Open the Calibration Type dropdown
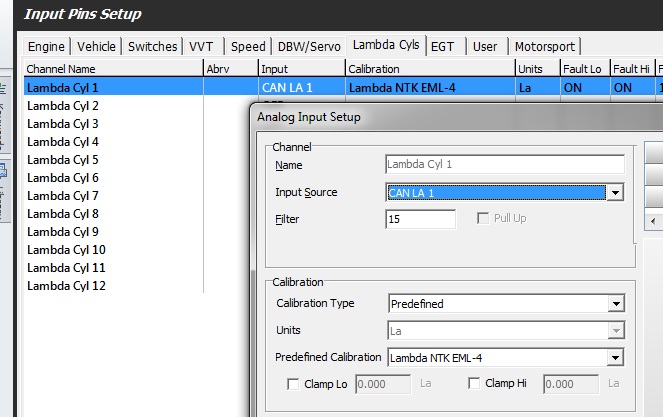 coord(615,304)
